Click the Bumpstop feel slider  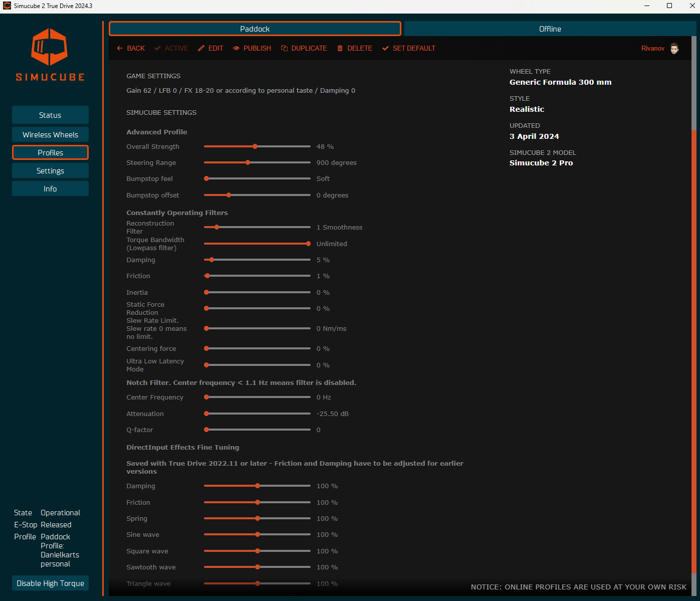(x=257, y=178)
